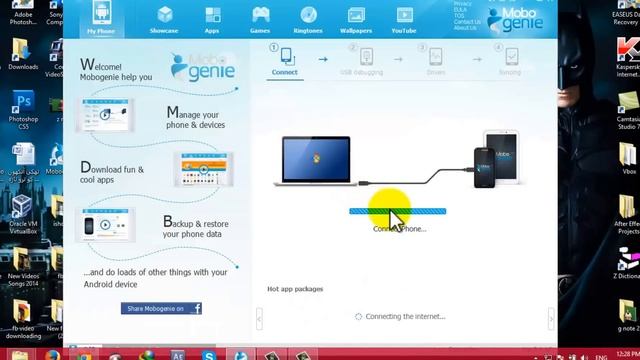Screen dimensions: 640x360
Task: Select the EASEUS Data Recovery shortcut
Action: click(x=627, y=12)
